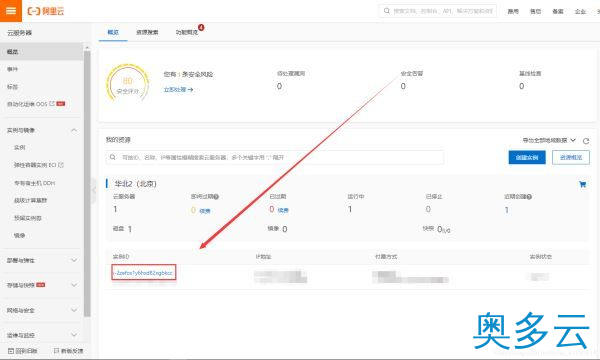Viewport: 600px width, 360px height.
Task: Select 概览 in the left sidebar
Action: 41,52
